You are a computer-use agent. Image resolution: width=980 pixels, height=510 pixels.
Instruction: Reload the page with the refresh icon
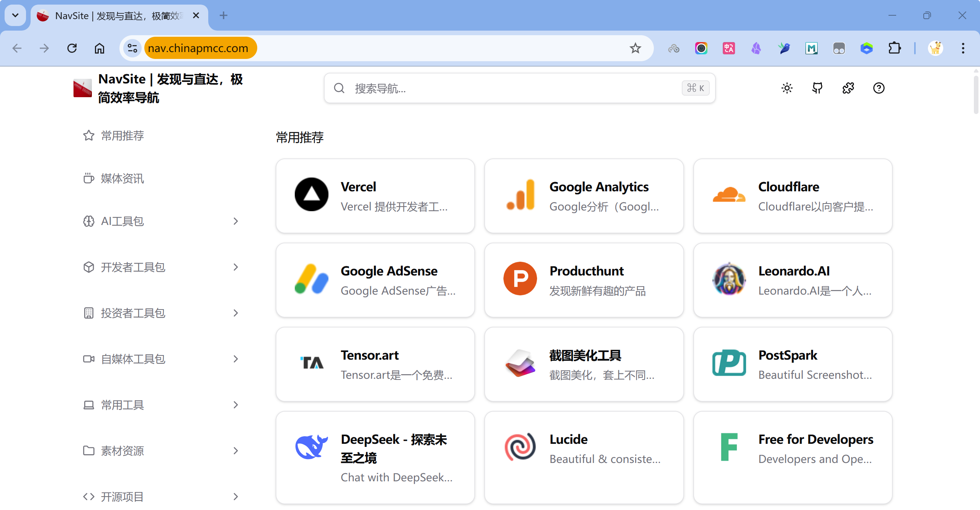pyautogui.click(x=72, y=48)
